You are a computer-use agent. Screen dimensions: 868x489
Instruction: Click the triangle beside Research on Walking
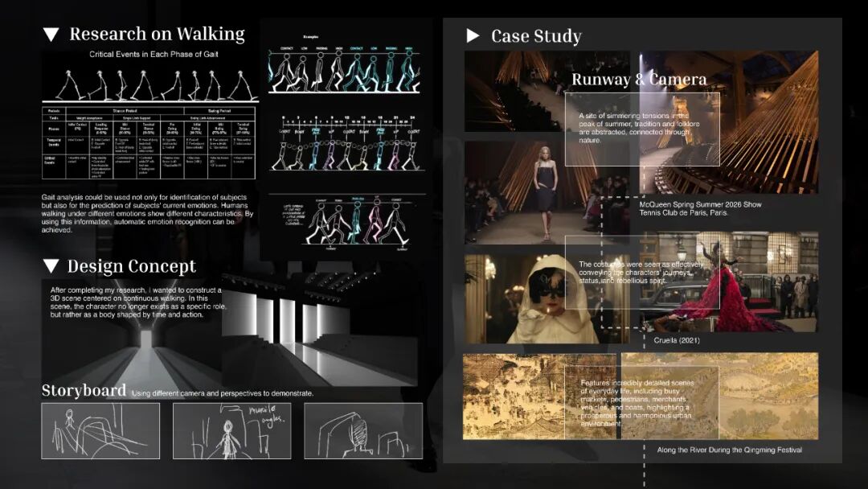(x=51, y=35)
